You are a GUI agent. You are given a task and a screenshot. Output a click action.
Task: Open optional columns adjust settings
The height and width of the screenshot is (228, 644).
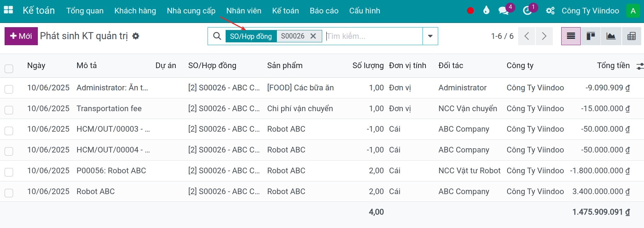tap(639, 66)
